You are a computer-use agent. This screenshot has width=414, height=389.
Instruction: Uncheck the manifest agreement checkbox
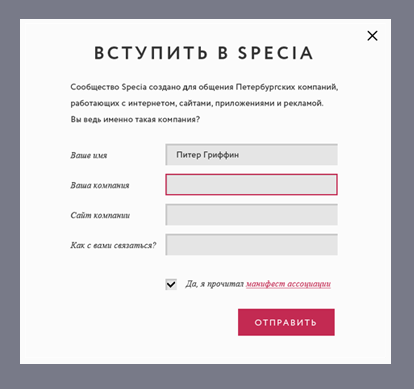(x=171, y=284)
